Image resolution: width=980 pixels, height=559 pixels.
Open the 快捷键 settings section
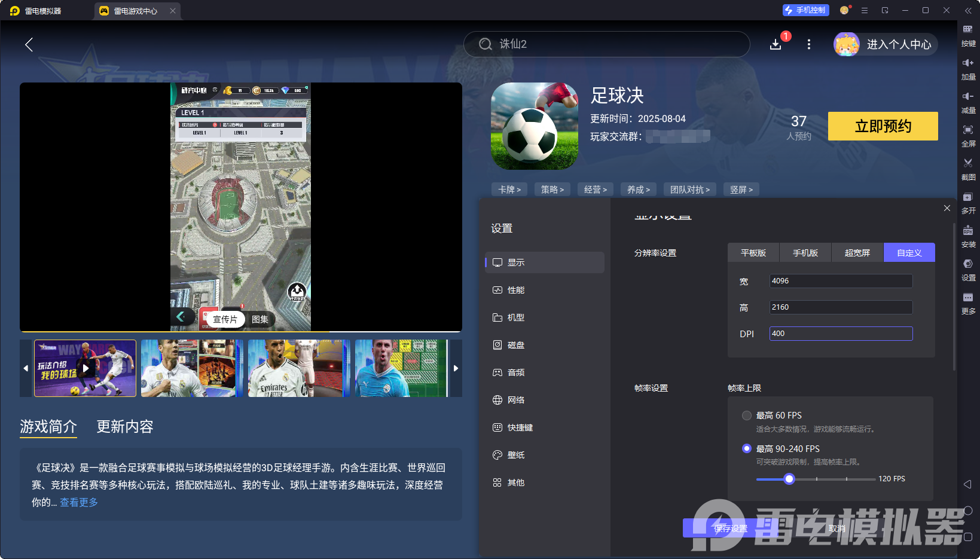pyautogui.click(x=545, y=427)
